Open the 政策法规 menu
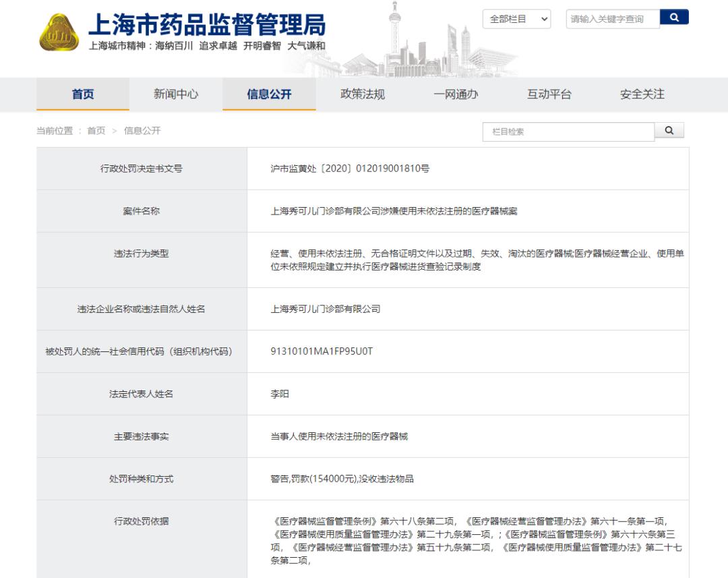Screen dimensions: 728x578 click(361, 94)
